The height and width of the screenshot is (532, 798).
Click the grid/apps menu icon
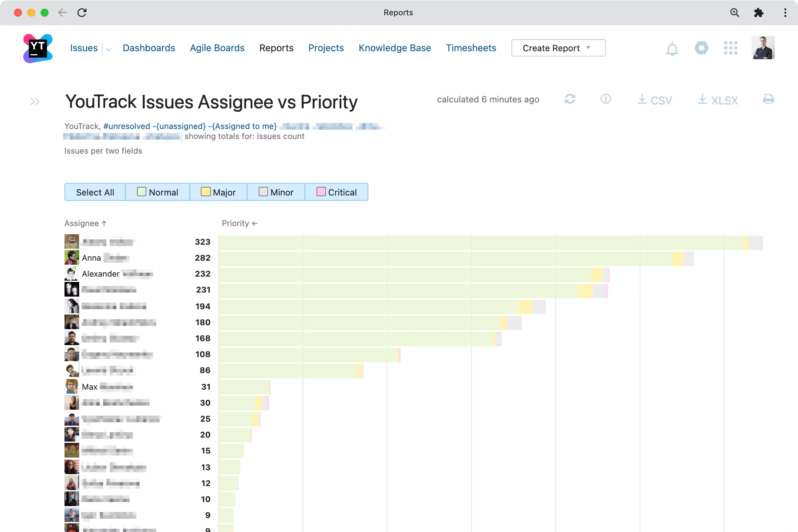point(731,48)
